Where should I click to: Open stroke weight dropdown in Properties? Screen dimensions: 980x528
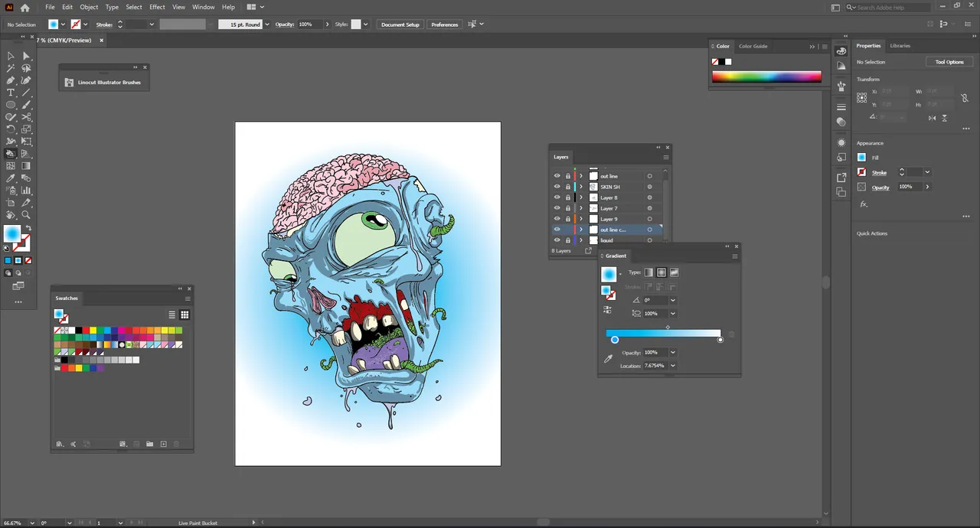click(927, 172)
